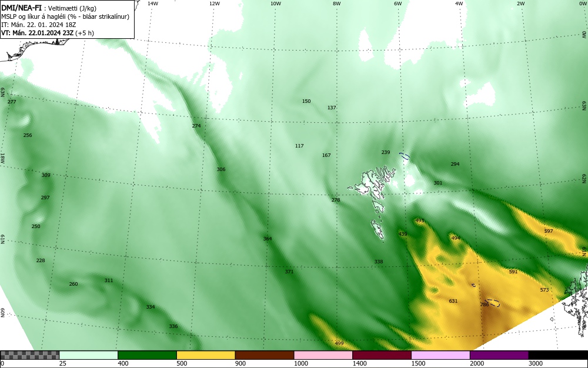Click the 256 value on the map
This screenshot has width=588, height=368.
(x=28, y=135)
